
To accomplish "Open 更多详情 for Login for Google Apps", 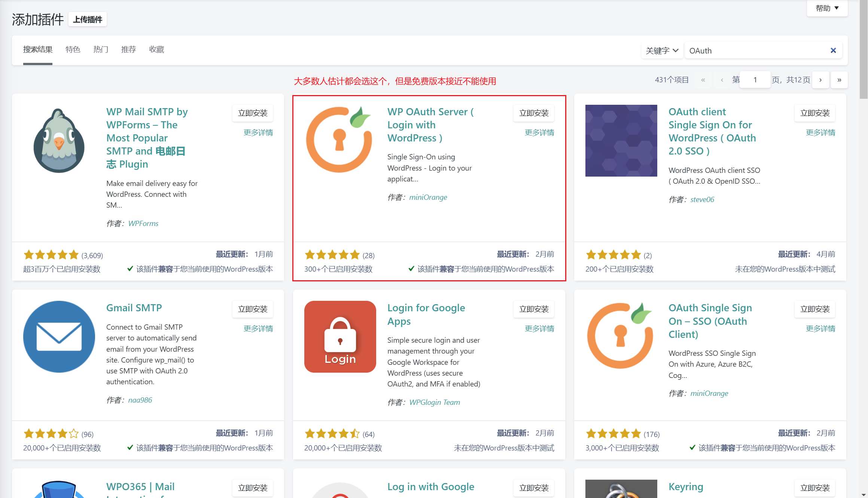I will tap(539, 329).
